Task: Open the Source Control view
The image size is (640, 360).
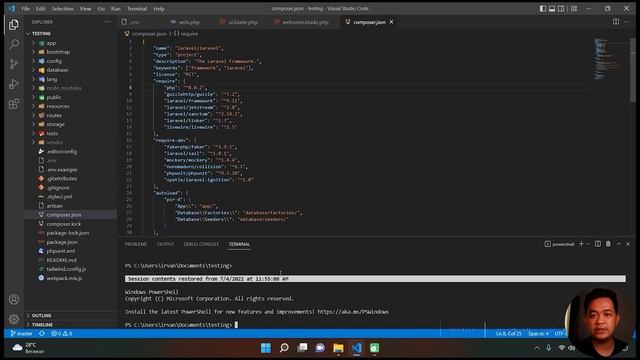Action: tap(13, 64)
